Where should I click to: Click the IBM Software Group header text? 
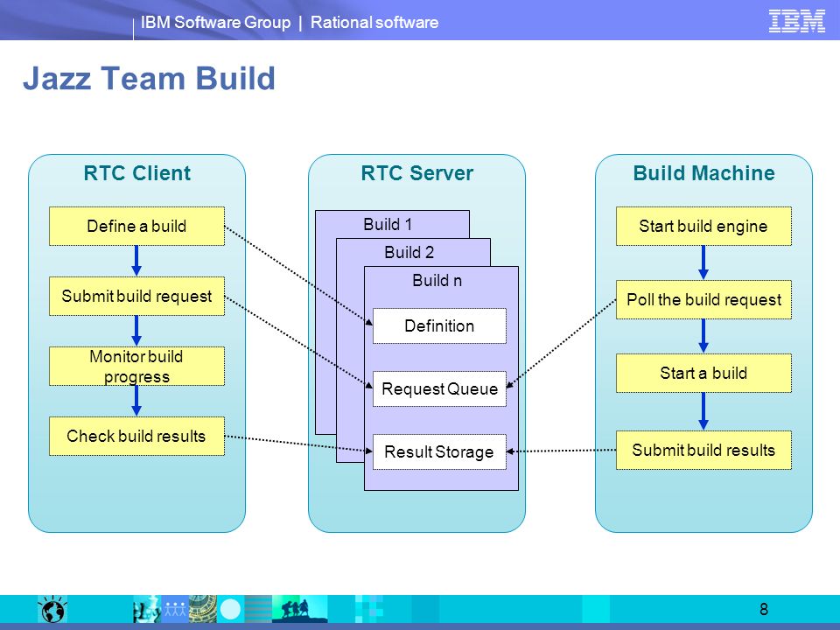(x=215, y=22)
